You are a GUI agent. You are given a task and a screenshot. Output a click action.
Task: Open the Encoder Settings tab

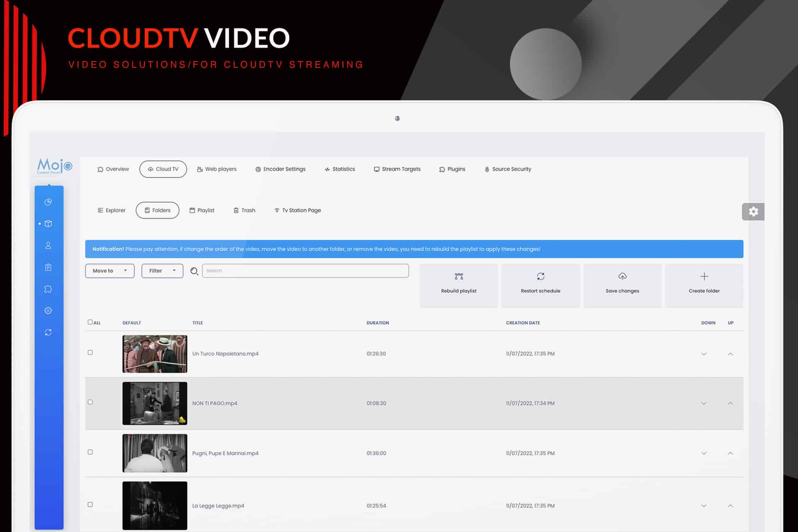tap(281, 169)
